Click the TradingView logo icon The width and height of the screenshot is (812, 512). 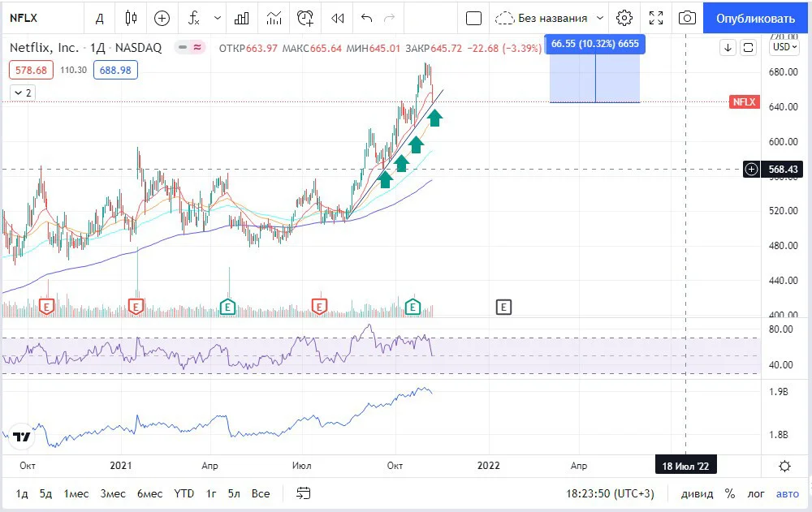(x=21, y=437)
